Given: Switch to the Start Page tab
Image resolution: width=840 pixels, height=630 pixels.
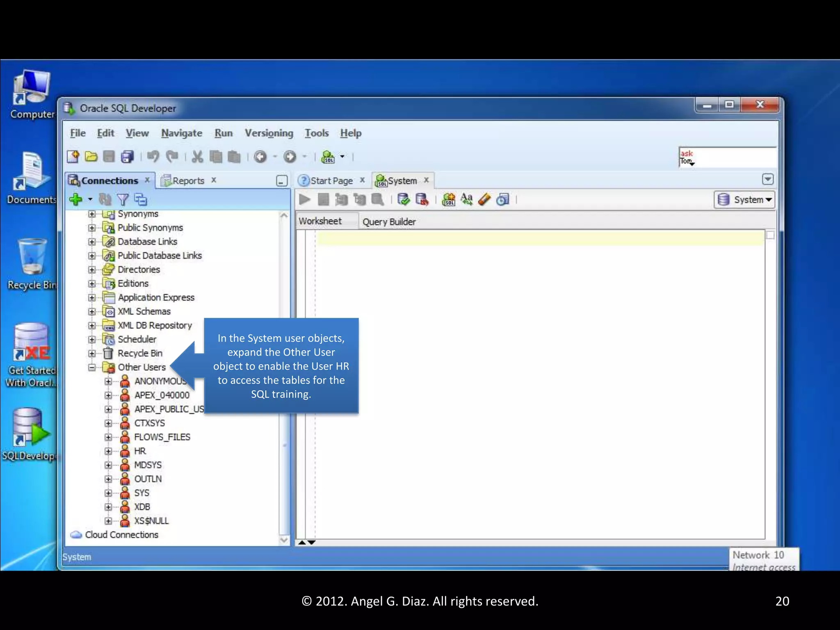Looking at the screenshot, I should (331, 180).
